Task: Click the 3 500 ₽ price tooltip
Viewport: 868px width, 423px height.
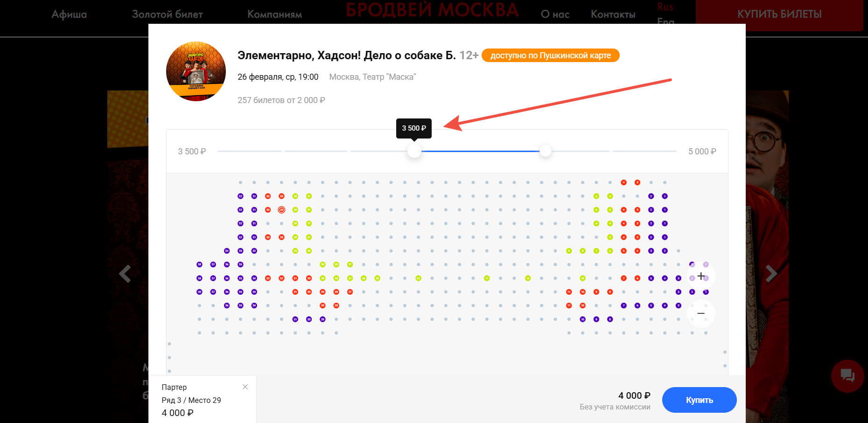Action: pyautogui.click(x=414, y=128)
